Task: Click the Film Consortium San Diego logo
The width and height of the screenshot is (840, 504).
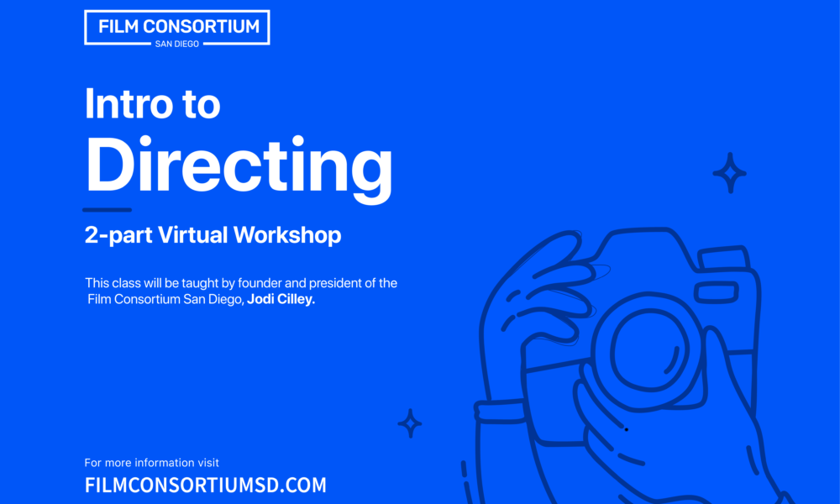Action: (176, 29)
